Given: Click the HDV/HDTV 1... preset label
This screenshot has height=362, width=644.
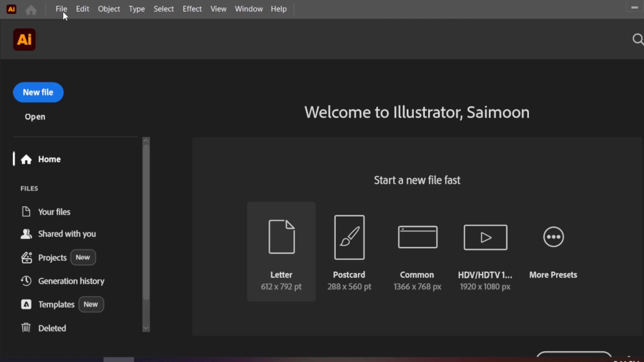Looking at the screenshot, I should (485, 275).
